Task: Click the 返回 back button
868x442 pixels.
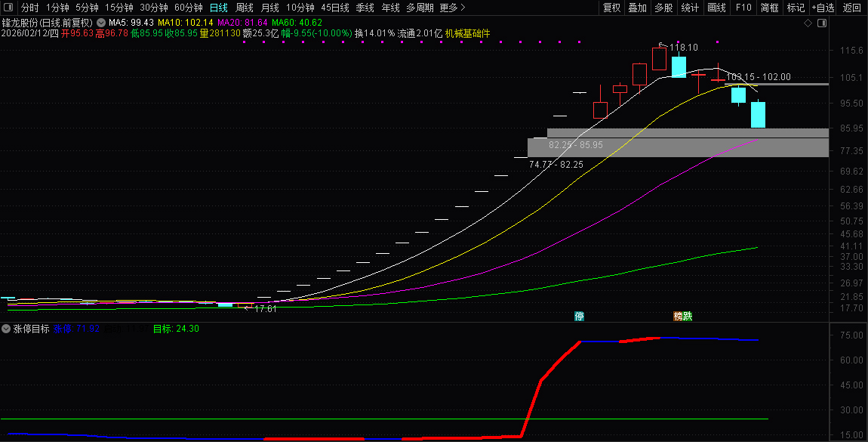Action: 851,8
